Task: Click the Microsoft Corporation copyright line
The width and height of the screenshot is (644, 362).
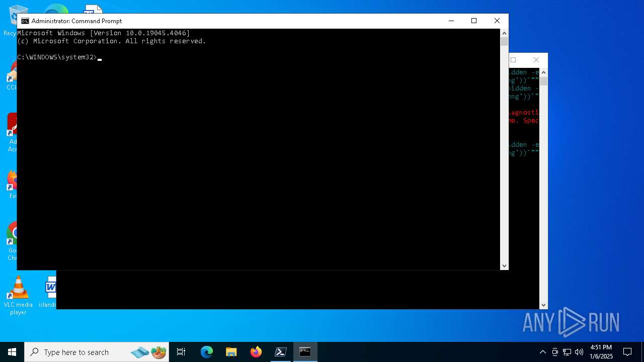Action: coord(112,41)
